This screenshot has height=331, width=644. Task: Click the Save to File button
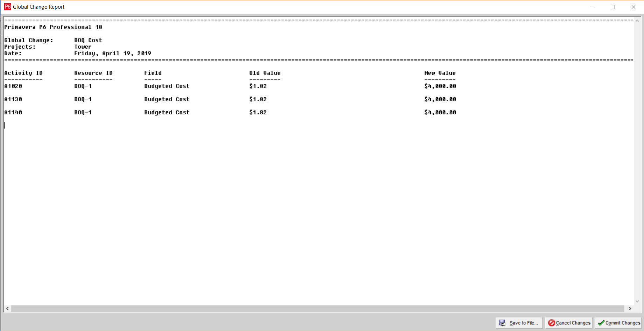tap(519, 323)
